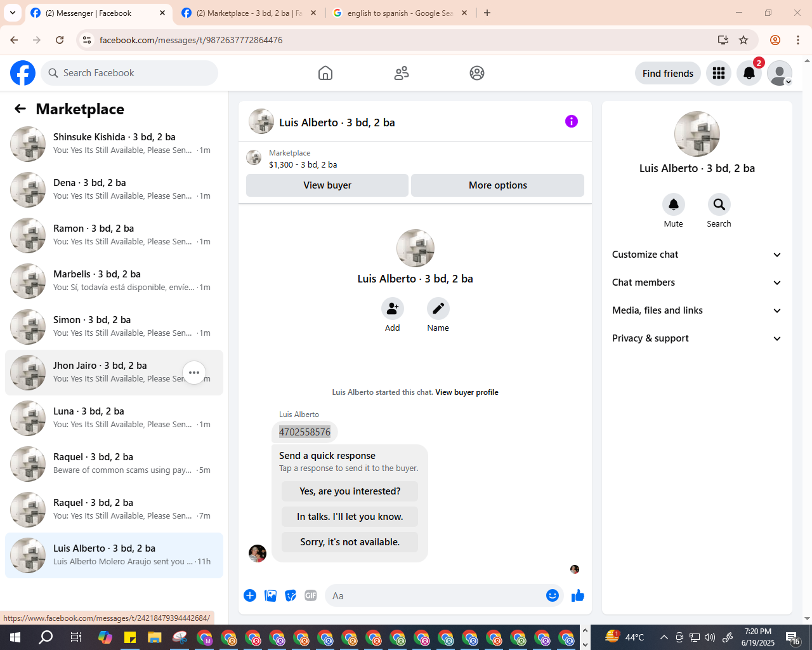Open Windows taskbar search
Viewport: 812px width, 650px height.
46,637
